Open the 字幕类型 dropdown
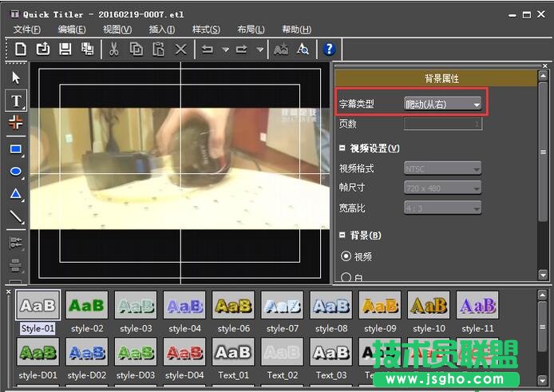The image size is (554, 392). click(x=444, y=104)
